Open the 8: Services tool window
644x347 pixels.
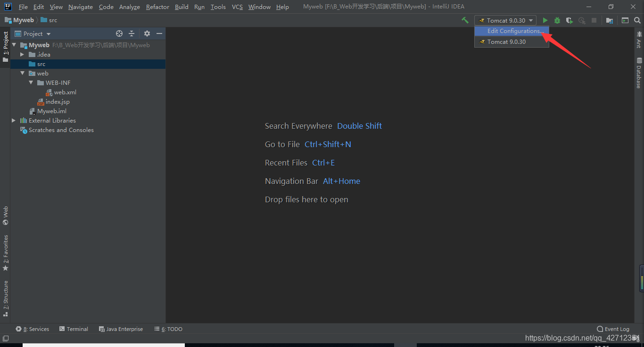32,329
